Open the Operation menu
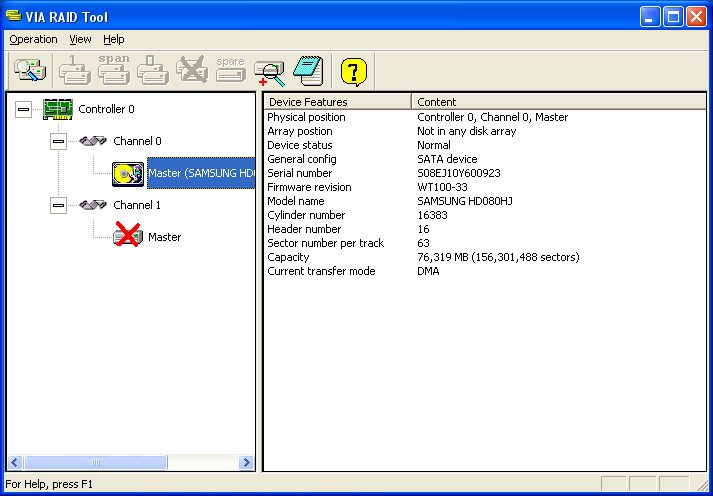 [x=33, y=40]
